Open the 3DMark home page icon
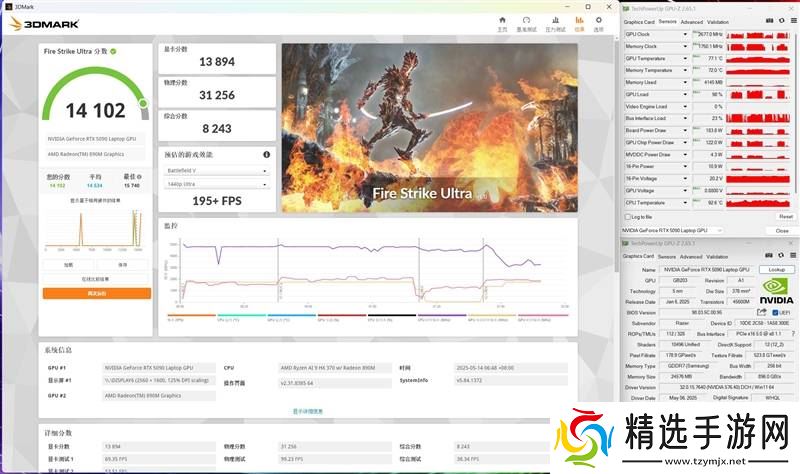This screenshot has width=800, height=474. tap(503, 20)
